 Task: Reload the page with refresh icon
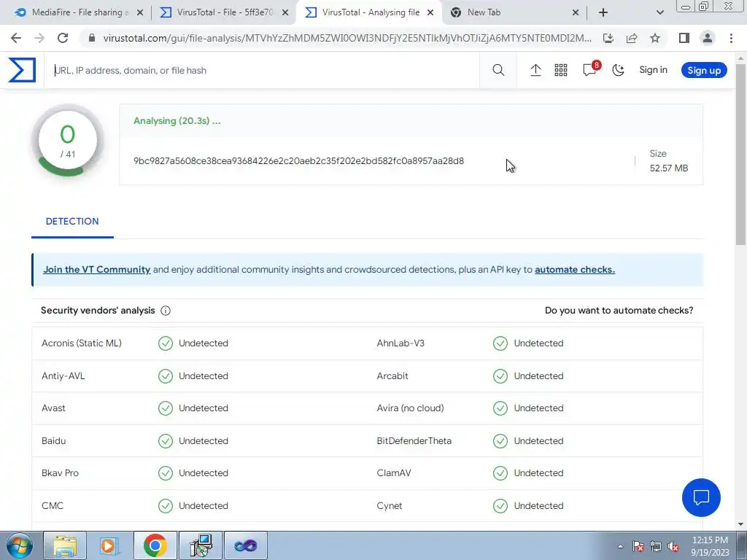63,38
